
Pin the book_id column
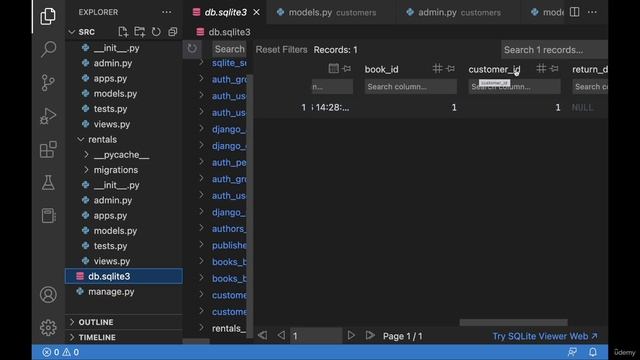(x=451, y=69)
